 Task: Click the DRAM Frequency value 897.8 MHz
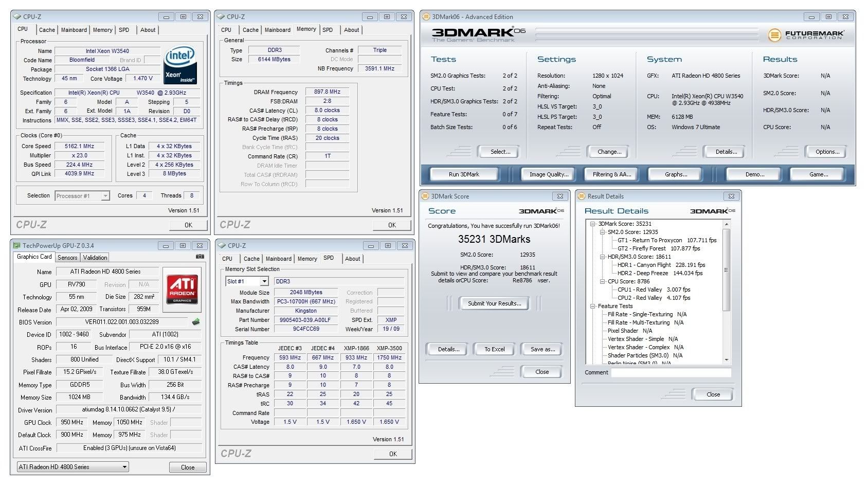[x=327, y=92]
